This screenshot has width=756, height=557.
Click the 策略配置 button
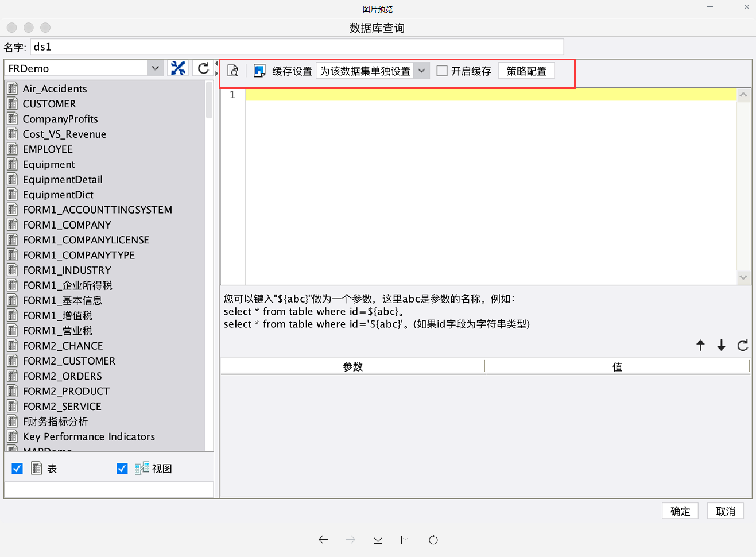coord(526,71)
